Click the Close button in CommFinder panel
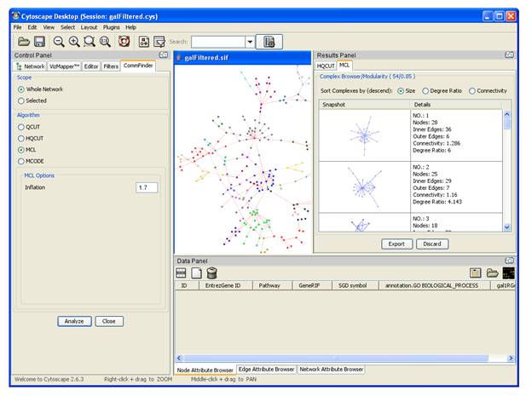The width and height of the screenshot is (532, 396). tap(109, 321)
